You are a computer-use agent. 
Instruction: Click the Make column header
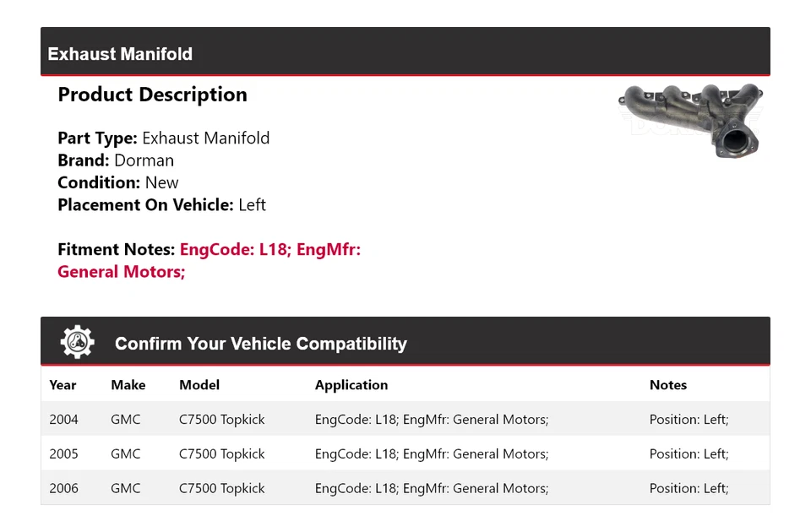[128, 385]
